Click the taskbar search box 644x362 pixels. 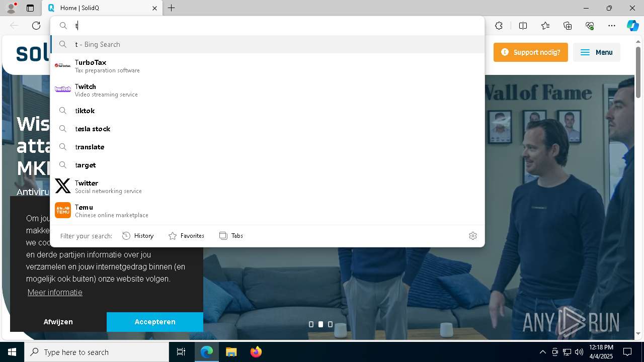[x=97, y=352]
